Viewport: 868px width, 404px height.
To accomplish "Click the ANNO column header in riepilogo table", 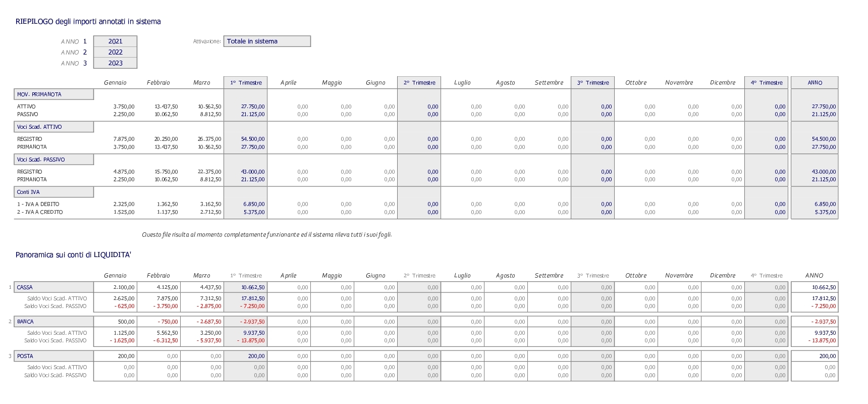I will tap(815, 83).
